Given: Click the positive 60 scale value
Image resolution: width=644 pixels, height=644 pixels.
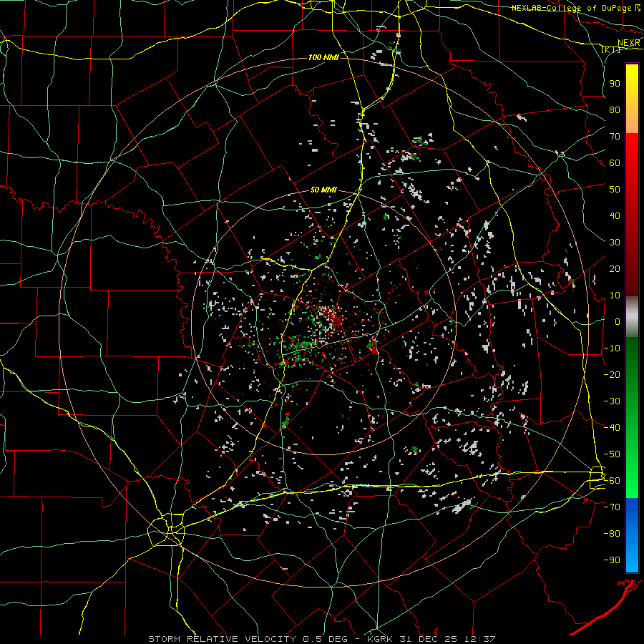Looking at the screenshot, I should click(x=615, y=163).
